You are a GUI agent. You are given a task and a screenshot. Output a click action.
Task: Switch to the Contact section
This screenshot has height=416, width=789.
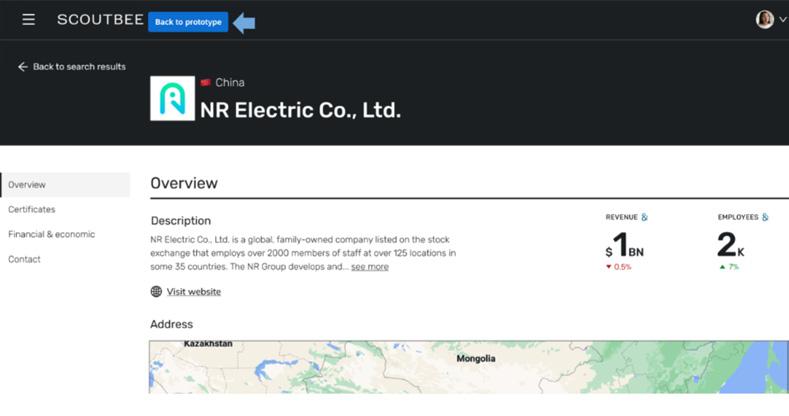coord(25,260)
